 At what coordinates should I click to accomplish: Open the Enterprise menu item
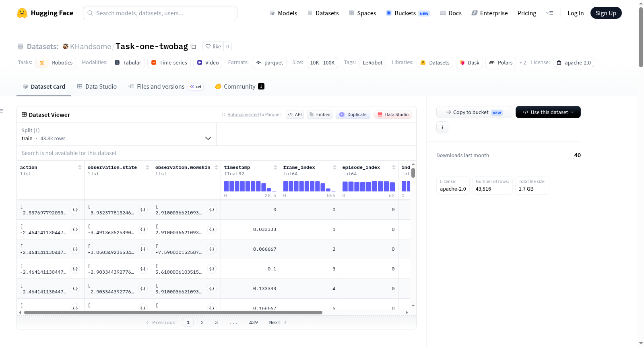tap(490, 13)
